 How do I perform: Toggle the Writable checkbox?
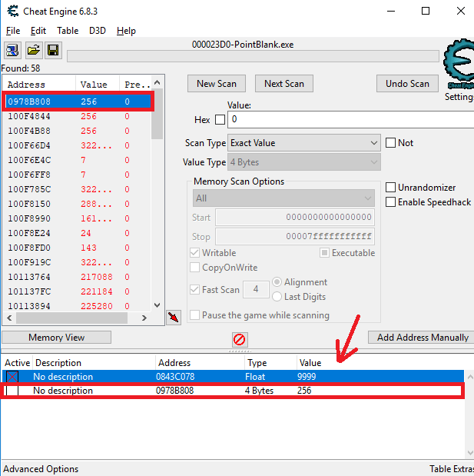click(194, 253)
